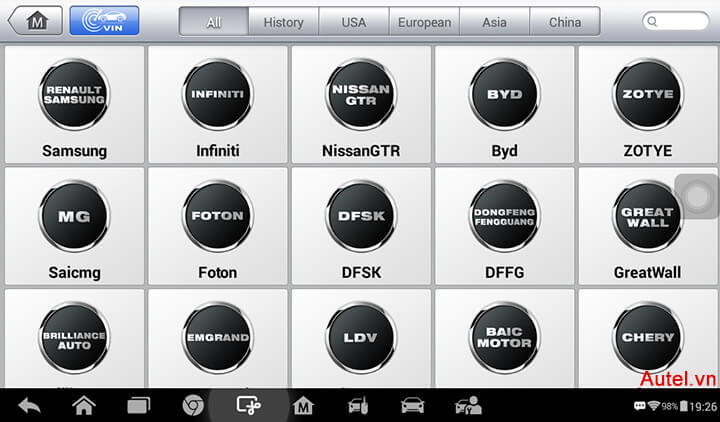Viewport: 720px width, 422px height.
Task: Open the NissanGTR brand icon
Action: (x=361, y=95)
